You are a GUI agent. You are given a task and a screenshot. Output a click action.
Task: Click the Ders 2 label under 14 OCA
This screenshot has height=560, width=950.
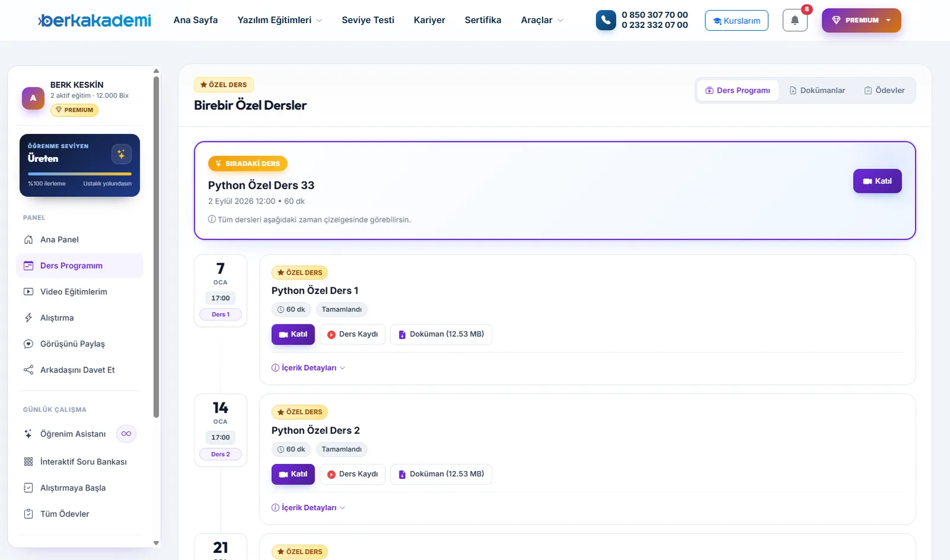[220, 454]
